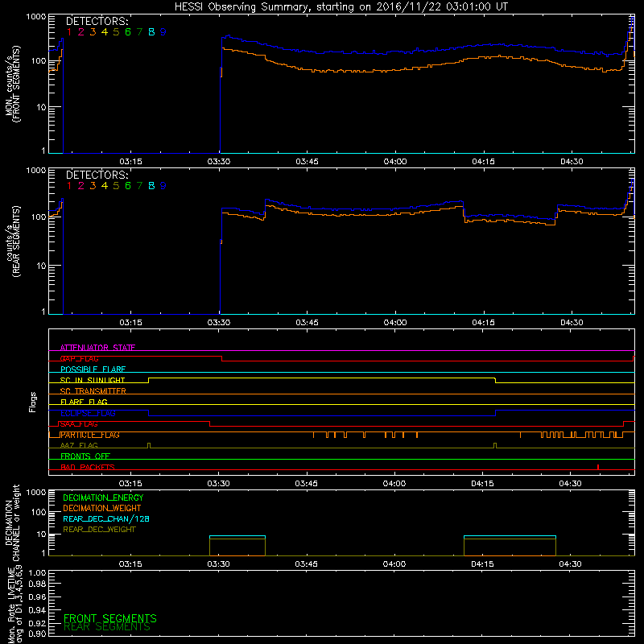Click the 03:45 tick under front segments plot
The image size is (644, 644).
[x=308, y=162]
